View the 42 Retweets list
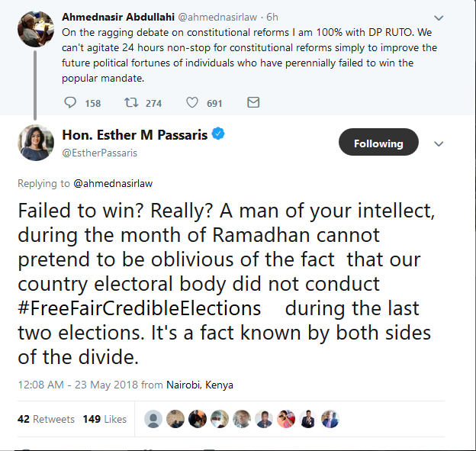This screenshot has width=476, height=451. pos(46,419)
